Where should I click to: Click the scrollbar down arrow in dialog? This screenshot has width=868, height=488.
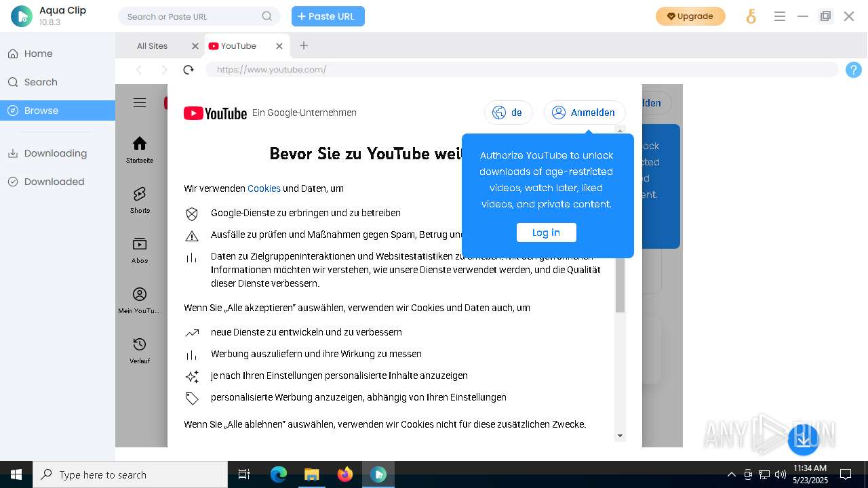[620, 436]
